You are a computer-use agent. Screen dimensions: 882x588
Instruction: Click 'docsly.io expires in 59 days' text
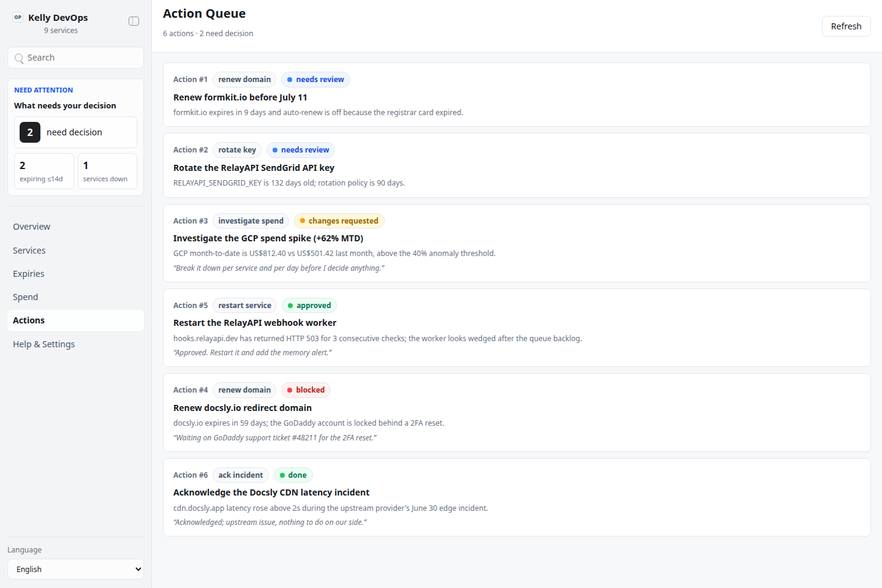coord(309,423)
